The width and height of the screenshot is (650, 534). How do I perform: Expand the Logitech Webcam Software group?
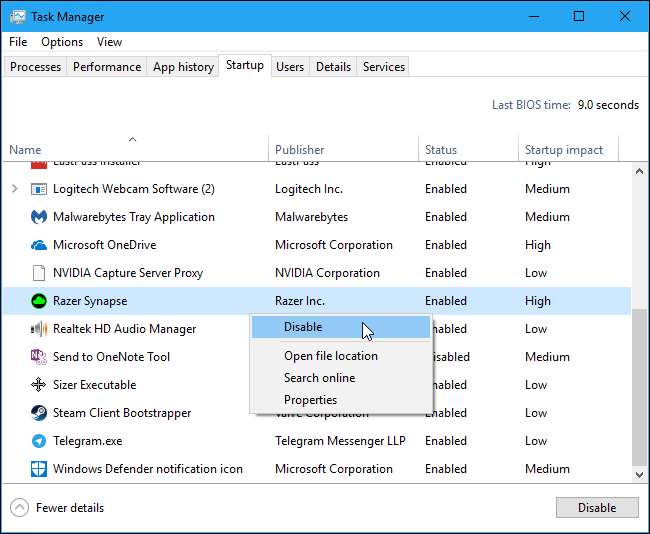(14, 189)
